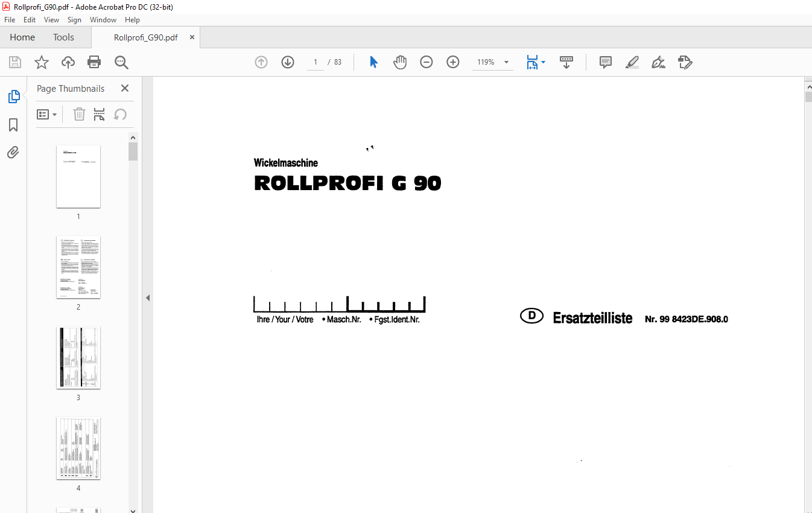Open the Edit menu
Screen dimensions: 812x513
point(30,20)
